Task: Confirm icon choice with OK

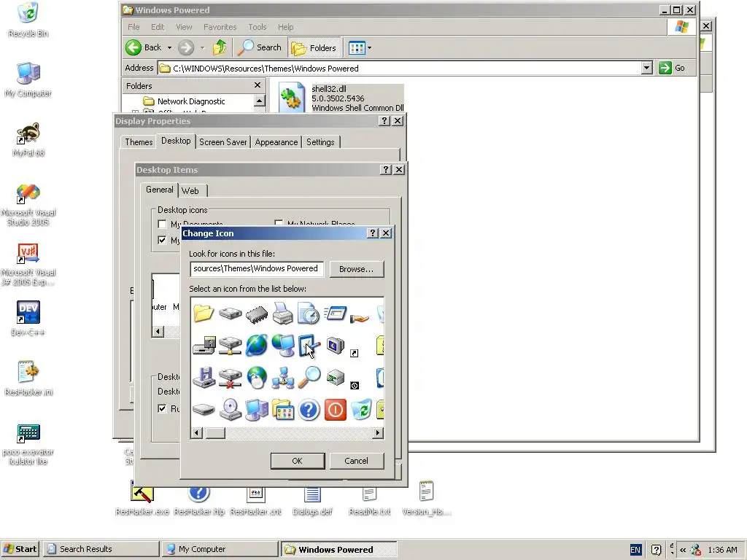Action: 298,461
